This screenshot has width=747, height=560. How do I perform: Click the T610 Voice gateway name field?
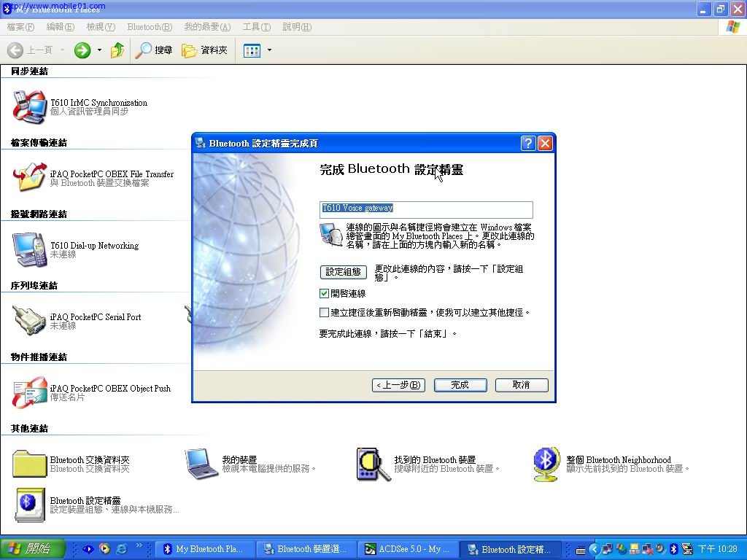pyautogui.click(x=426, y=209)
